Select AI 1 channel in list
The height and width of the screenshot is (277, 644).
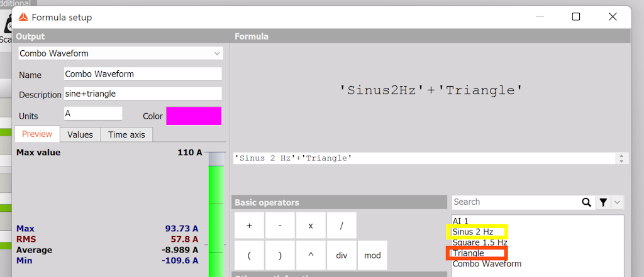[x=460, y=220]
